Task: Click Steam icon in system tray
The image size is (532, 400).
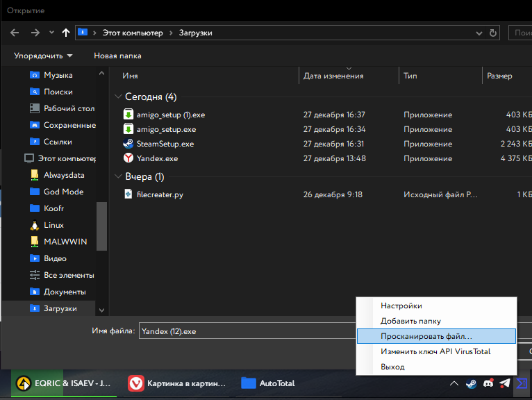Action: (471, 384)
